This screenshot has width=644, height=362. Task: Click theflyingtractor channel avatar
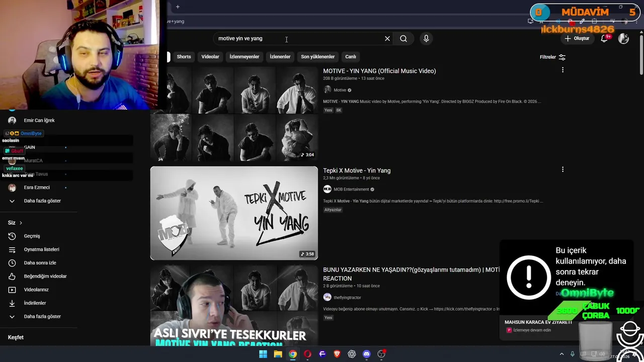(327, 298)
